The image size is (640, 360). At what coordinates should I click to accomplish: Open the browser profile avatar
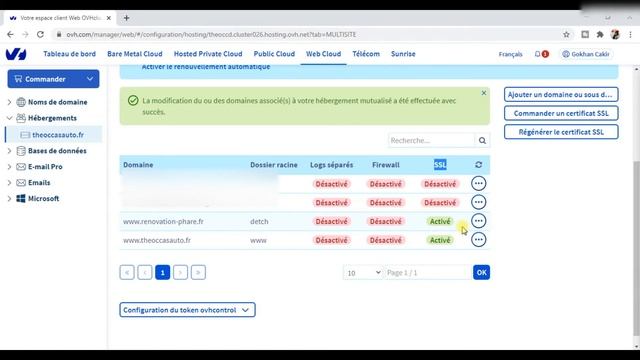click(615, 35)
